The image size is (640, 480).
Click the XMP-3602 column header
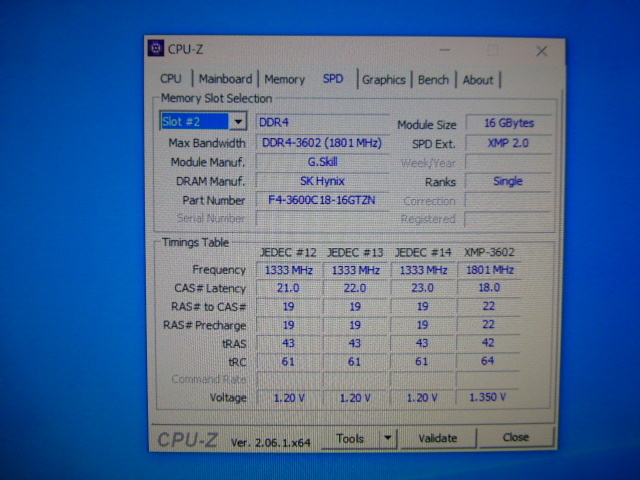tap(489, 252)
